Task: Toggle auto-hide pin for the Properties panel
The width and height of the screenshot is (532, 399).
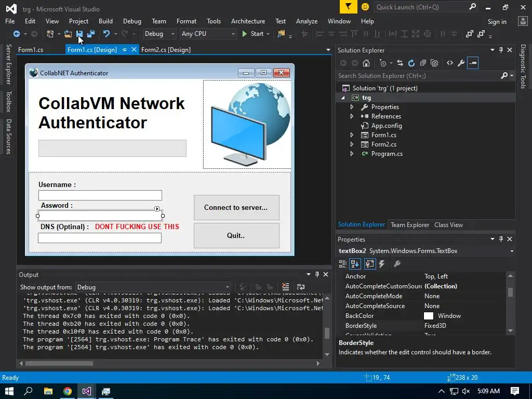Action: [501, 239]
